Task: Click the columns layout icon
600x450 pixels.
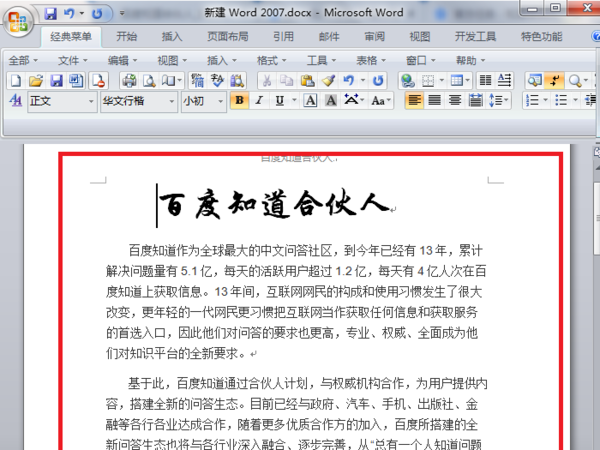Action: (485, 81)
